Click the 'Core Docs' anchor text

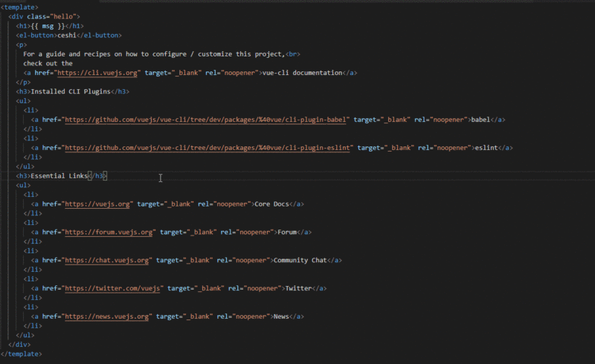coord(271,204)
